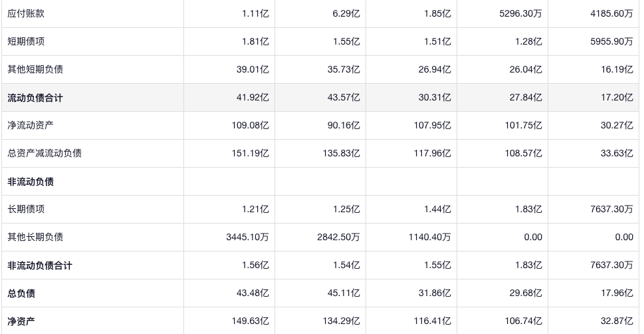Image resolution: width=644 pixels, height=334 pixels.
Task: Click the 其他长期负债 row label
Action: coord(35,237)
